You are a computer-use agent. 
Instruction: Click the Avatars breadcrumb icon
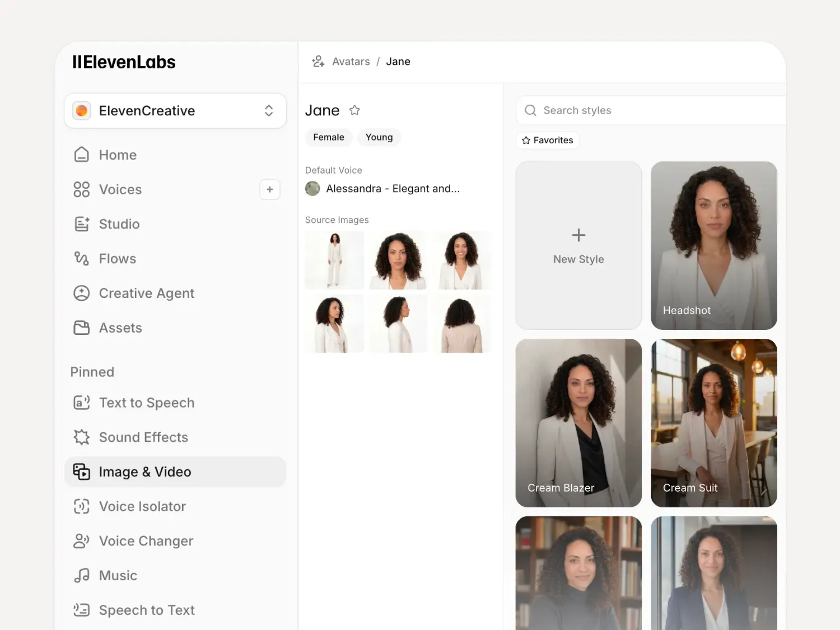click(x=318, y=62)
